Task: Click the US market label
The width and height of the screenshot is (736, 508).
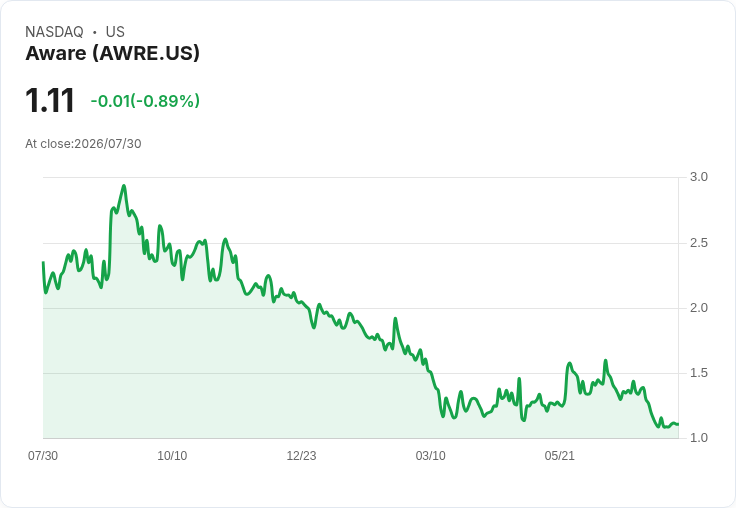Action: pyautogui.click(x=115, y=32)
